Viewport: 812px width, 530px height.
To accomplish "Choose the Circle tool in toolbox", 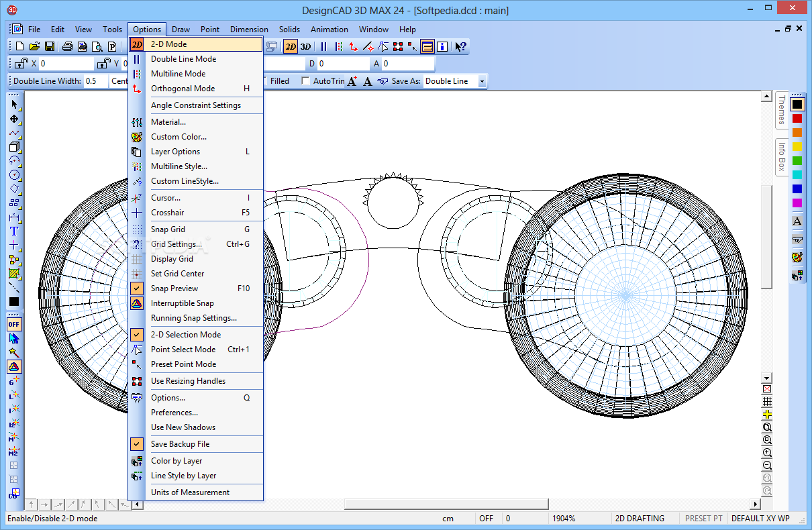I will [x=14, y=174].
